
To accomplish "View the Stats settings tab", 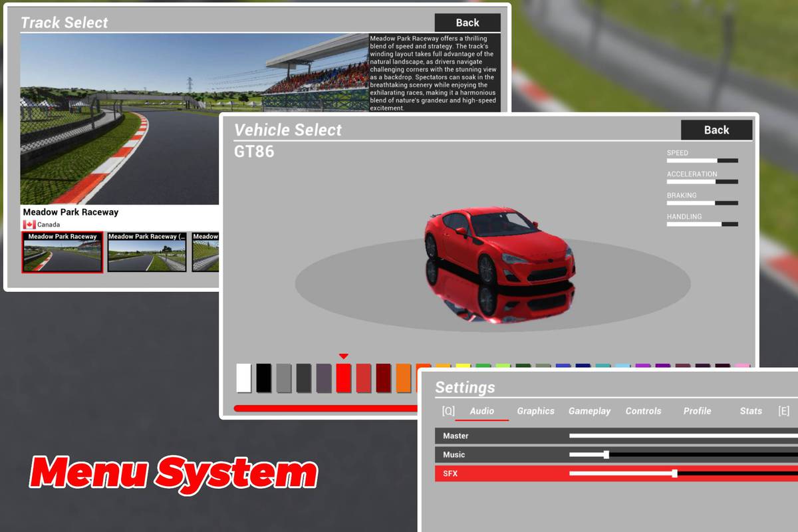I will click(751, 411).
